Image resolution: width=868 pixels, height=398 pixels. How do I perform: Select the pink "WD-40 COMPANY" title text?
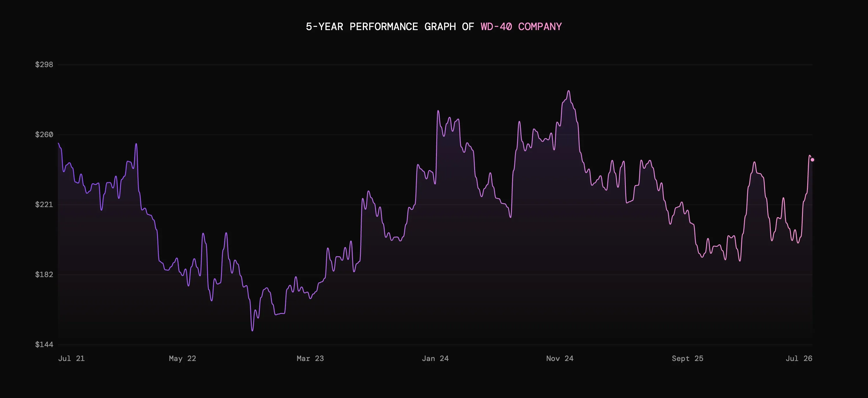pos(521,27)
